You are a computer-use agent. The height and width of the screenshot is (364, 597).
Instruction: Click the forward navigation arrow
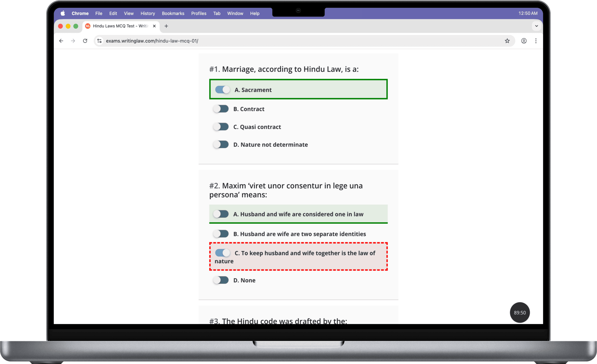(x=73, y=41)
